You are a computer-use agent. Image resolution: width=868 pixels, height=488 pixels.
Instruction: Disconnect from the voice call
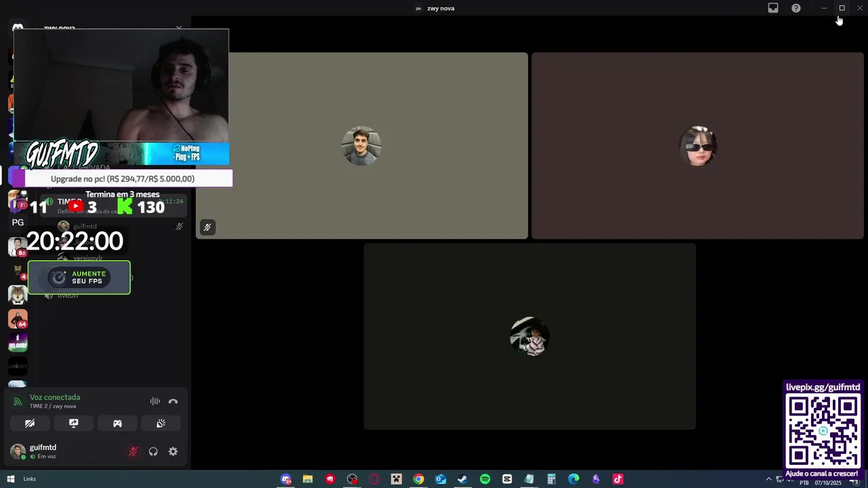tap(173, 401)
